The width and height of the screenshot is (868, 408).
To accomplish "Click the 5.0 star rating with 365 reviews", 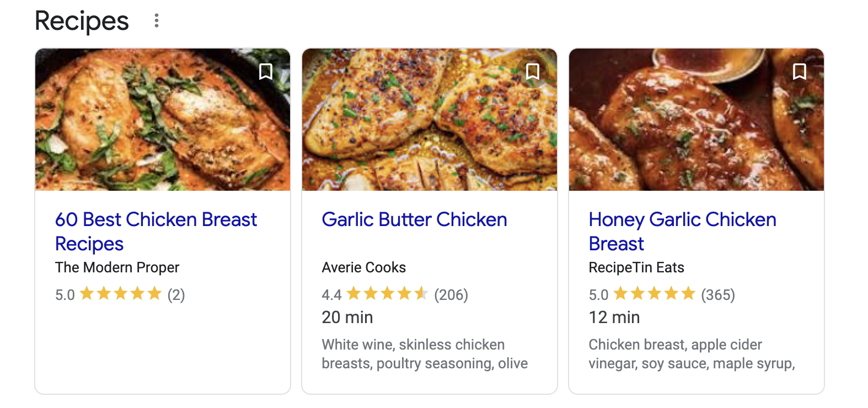I will pyautogui.click(x=661, y=294).
